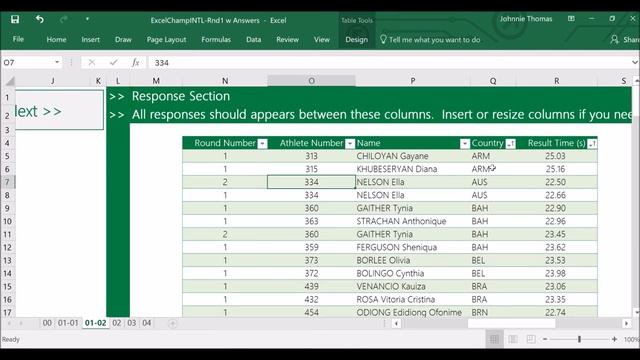Open the View ribbon tab
640x360 pixels.
322,40
